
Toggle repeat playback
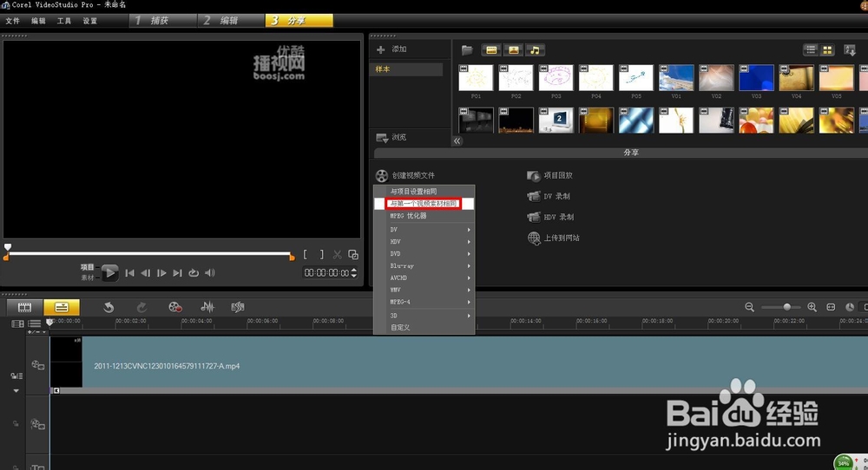[x=194, y=273]
